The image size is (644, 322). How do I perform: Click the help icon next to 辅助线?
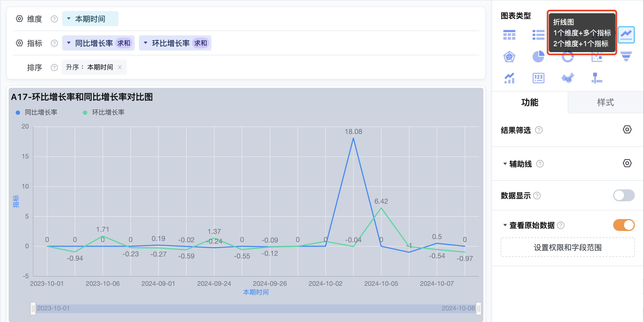540,164
